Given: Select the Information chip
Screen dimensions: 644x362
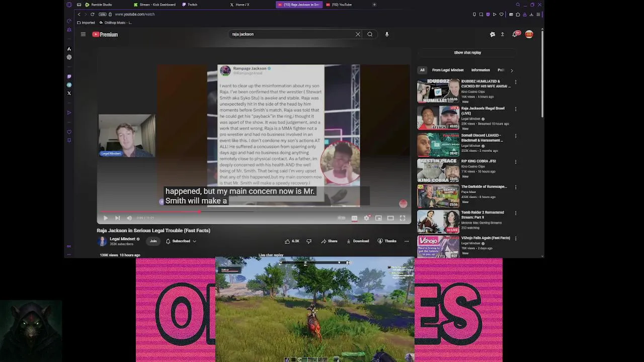Looking at the screenshot, I should pyautogui.click(x=480, y=70).
